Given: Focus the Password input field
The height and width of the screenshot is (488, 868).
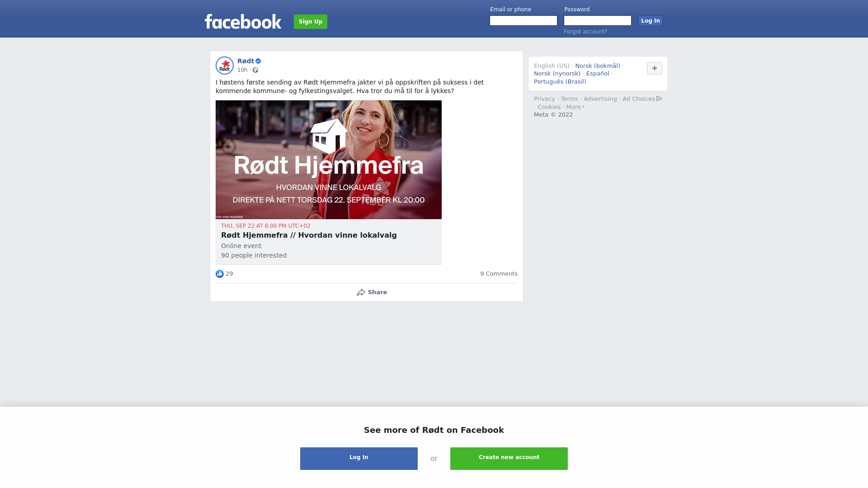Looking at the screenshot, I should 598,21.
